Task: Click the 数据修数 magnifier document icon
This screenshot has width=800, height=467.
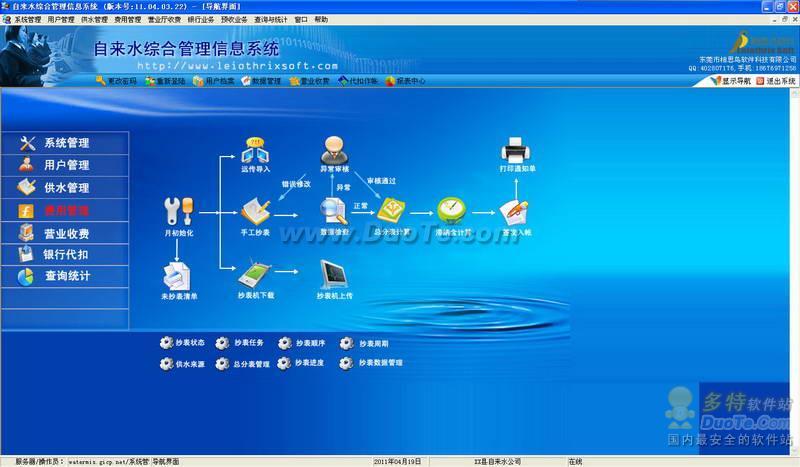Action: click(334, 212)
